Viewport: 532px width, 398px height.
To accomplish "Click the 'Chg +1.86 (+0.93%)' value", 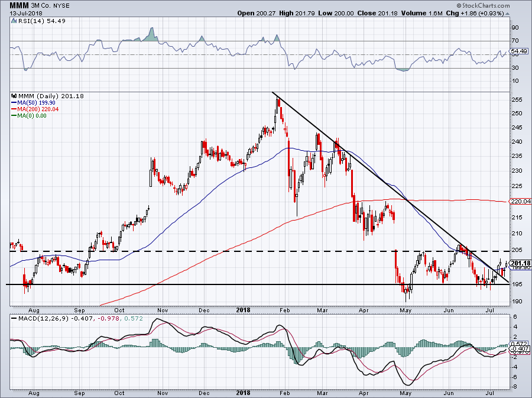I will [475, 13].
